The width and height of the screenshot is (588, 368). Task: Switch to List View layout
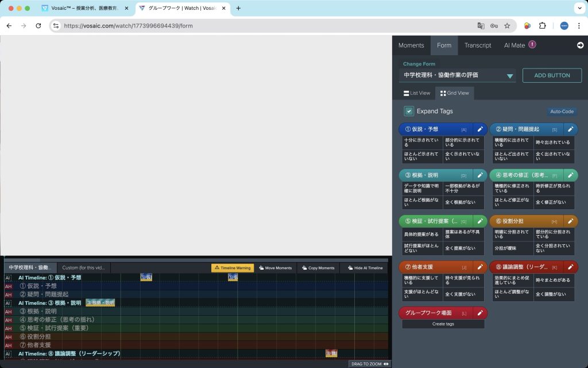pos(416,93)
